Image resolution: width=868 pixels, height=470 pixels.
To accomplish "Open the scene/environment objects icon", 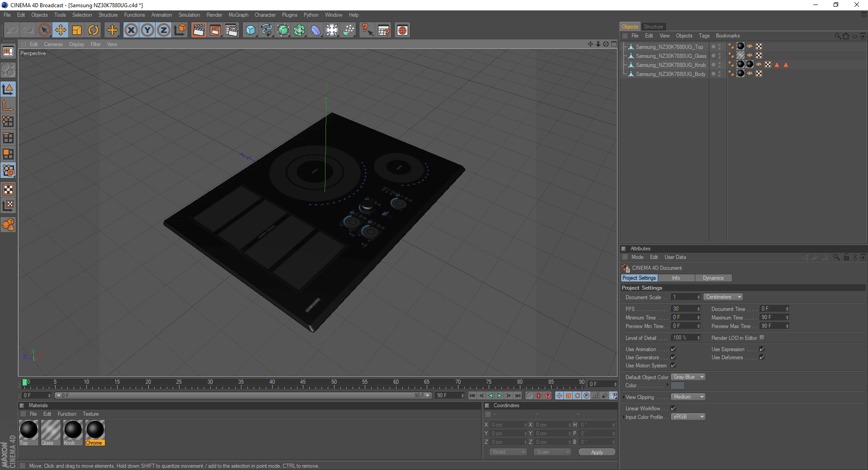I will click(332, 30).
